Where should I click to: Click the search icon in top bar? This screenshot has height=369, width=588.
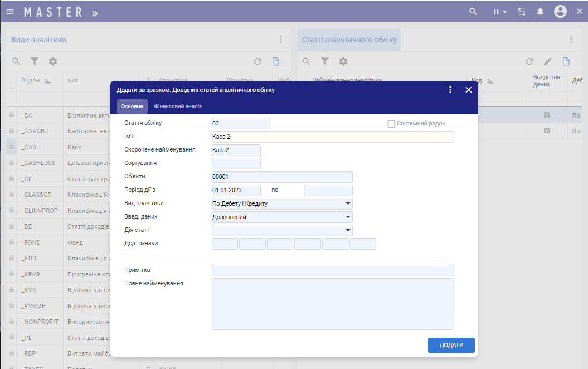tap(473, 12)
